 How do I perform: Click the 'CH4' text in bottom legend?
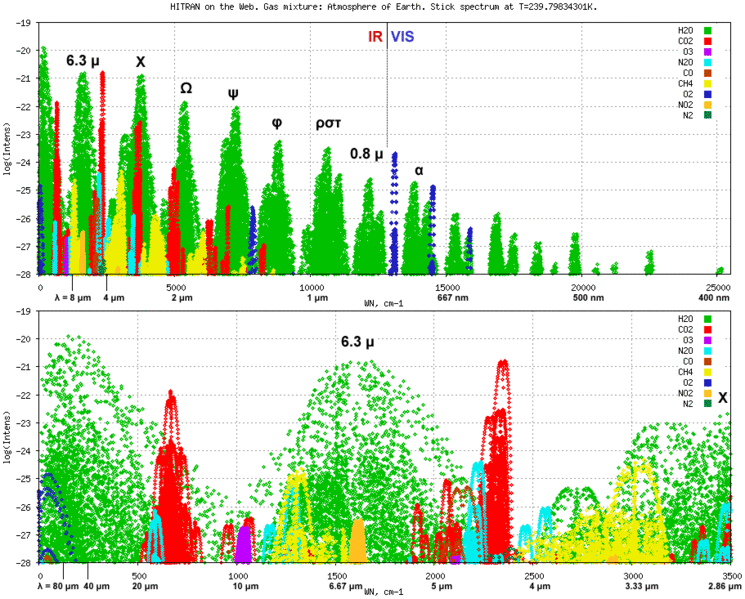coord(685,372)
